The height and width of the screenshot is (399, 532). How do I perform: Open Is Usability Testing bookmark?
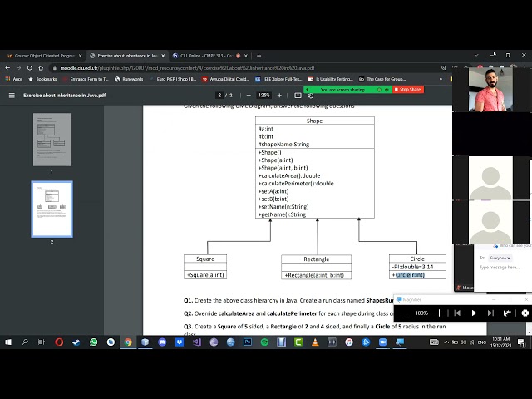click(x=331, y=79)
